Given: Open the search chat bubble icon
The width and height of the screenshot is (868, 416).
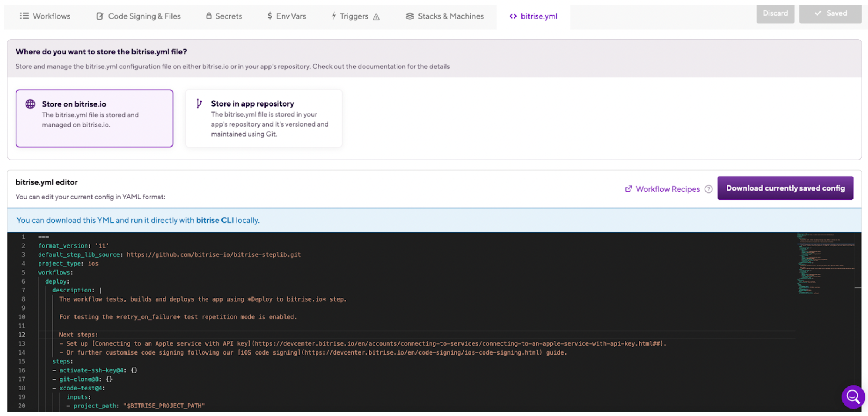Looking at the screenshot, I should (853, 397).
